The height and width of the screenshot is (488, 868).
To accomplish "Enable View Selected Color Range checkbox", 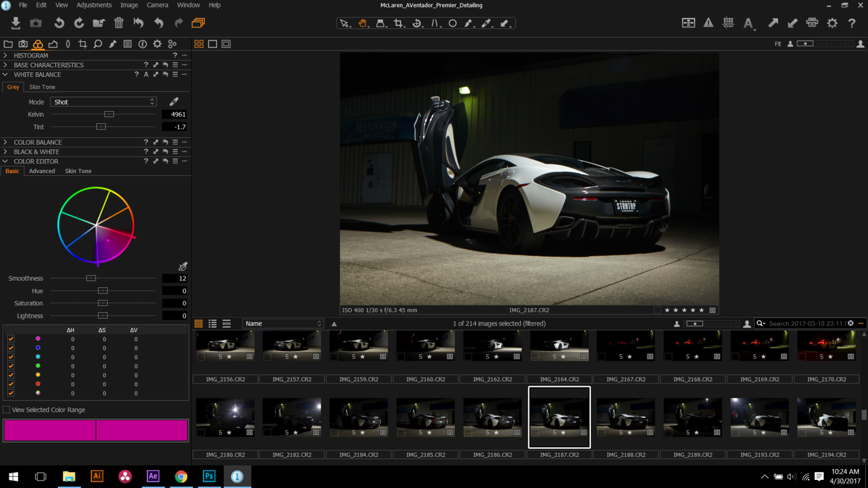I will click(7, 410).
